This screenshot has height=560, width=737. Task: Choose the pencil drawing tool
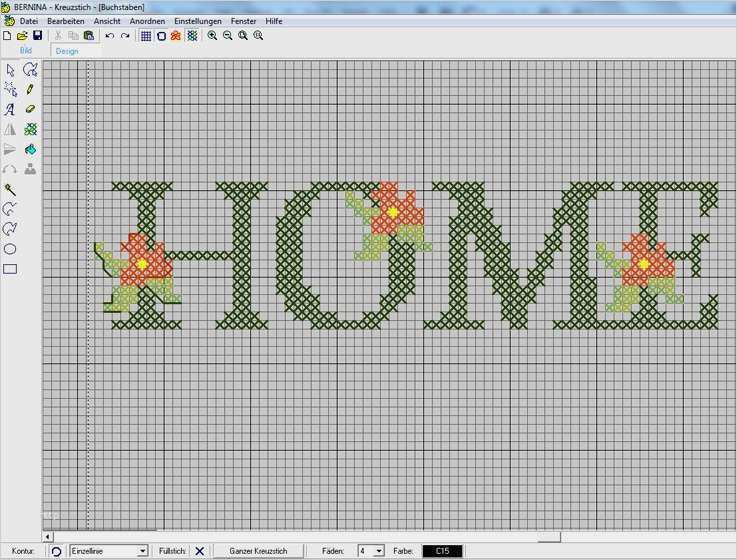pos(30,89)
